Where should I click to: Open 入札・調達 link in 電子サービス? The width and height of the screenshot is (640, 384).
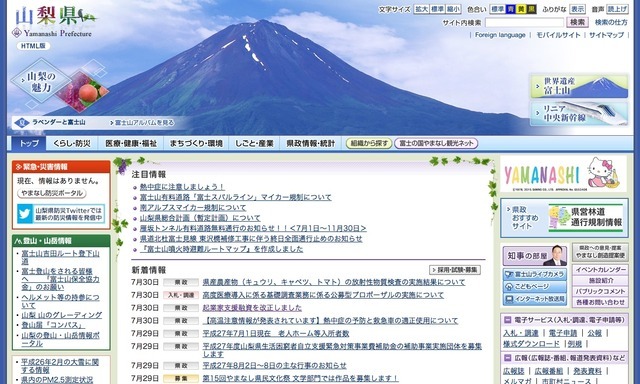[x=521, y=333]
